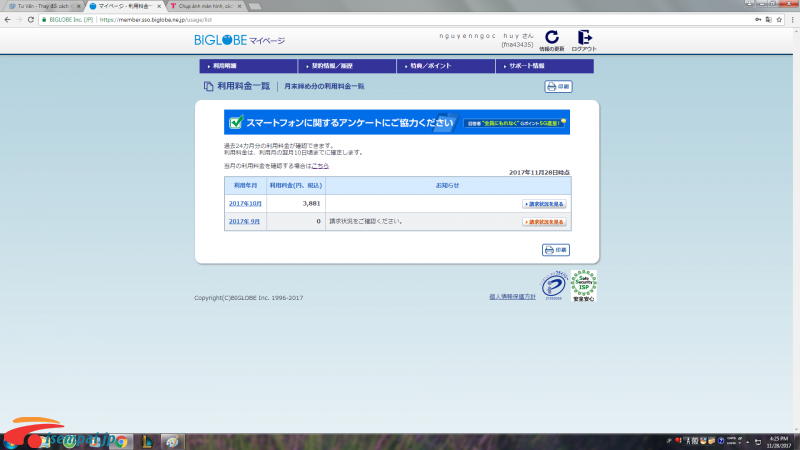This screenshot has width=800, height=450.
Task: Open the Chrome three-dot menu
Action: [x=792, y=20]
